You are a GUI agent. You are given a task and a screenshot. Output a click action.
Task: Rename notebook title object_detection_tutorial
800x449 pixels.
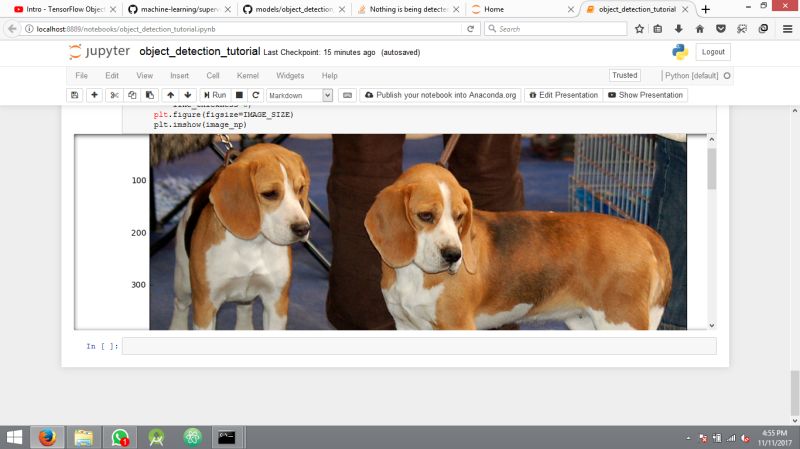pyautogui.click(x=199, y=52)
